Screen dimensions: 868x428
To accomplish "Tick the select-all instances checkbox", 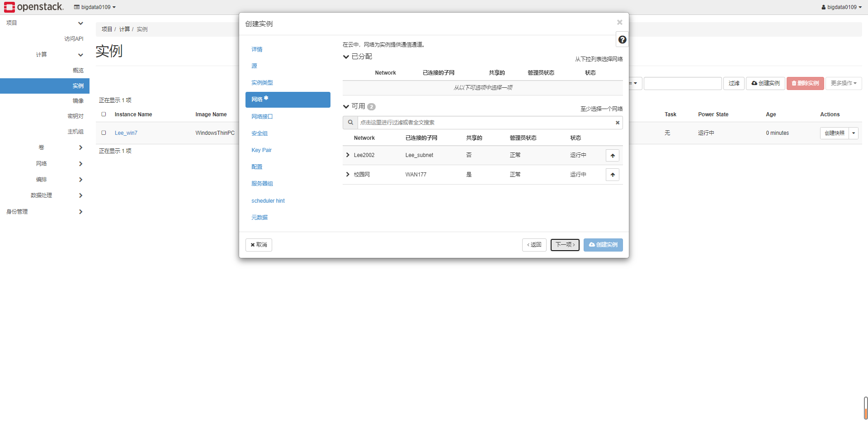I will click(104, 114).
